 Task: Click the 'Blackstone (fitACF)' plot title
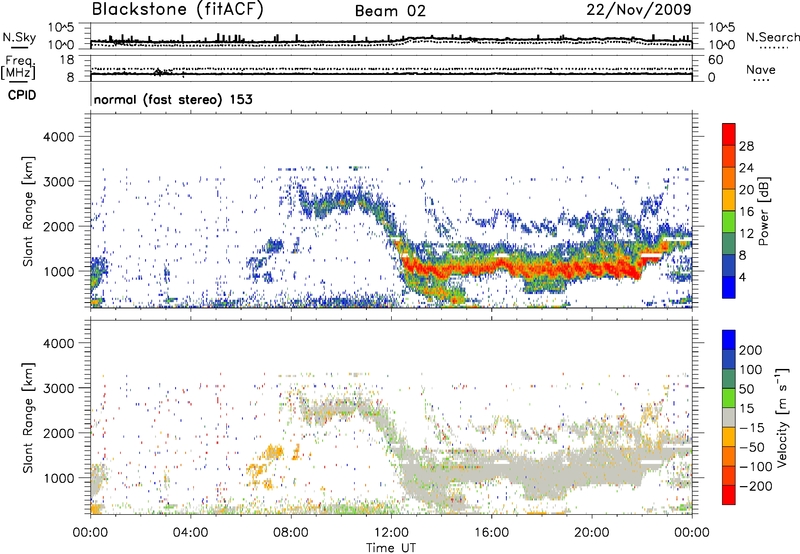pyautogui.click(x=178, y=9)
